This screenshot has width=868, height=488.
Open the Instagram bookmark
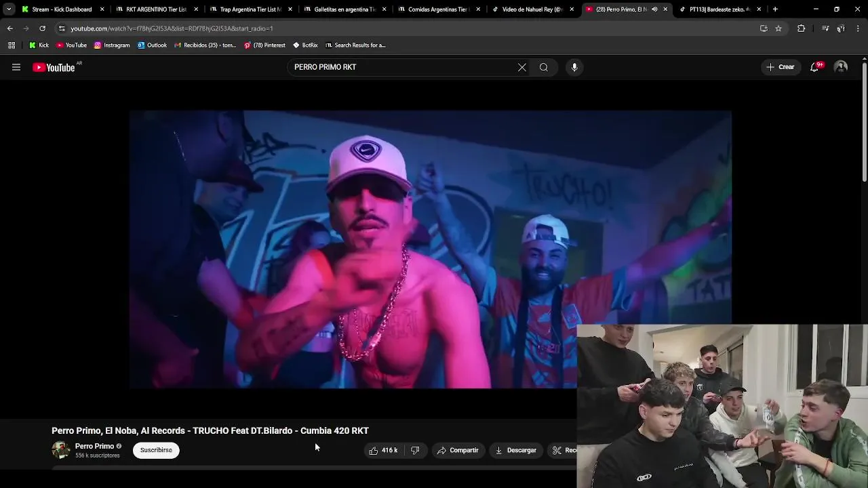pyautogui.click(x=112, y=45)
